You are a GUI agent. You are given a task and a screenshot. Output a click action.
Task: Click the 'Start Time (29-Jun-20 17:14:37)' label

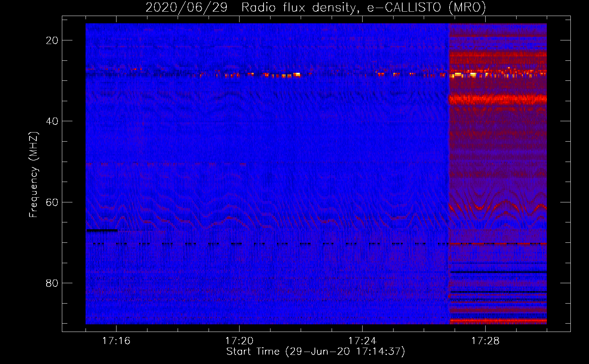(316, 352)
